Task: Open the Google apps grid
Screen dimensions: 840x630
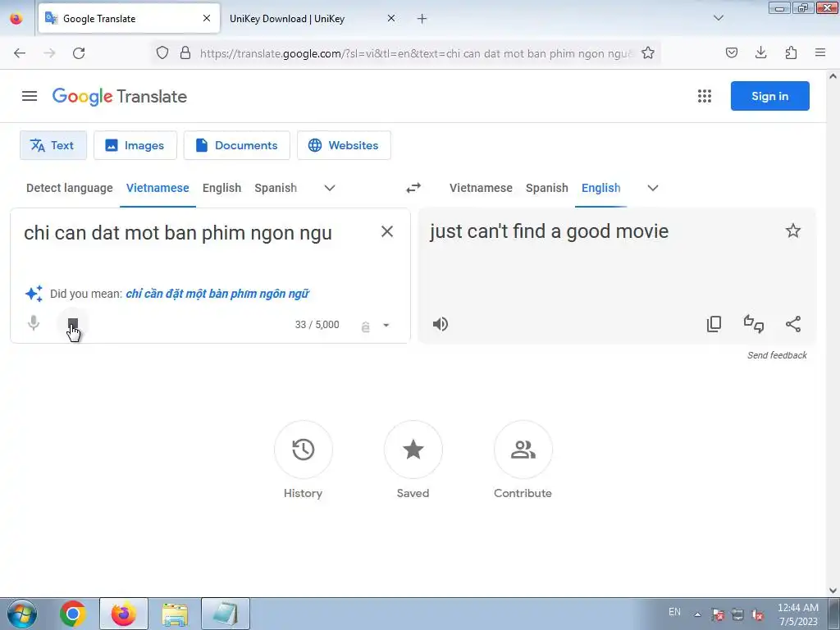Action: point(705,97)
